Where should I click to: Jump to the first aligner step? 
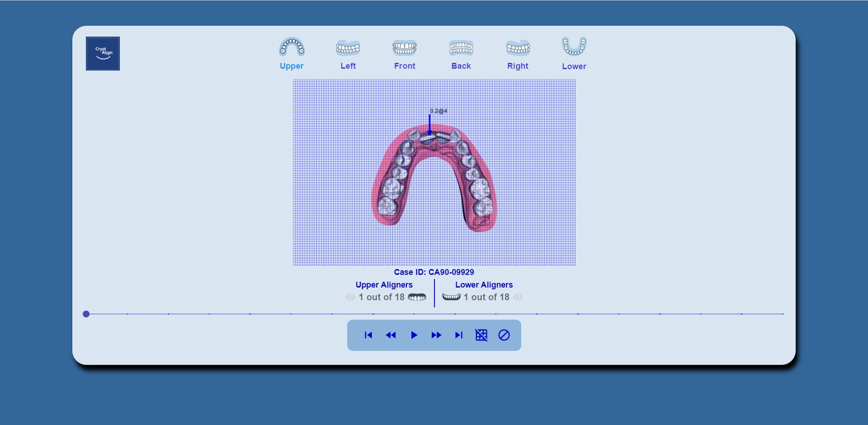click(368, 335)
